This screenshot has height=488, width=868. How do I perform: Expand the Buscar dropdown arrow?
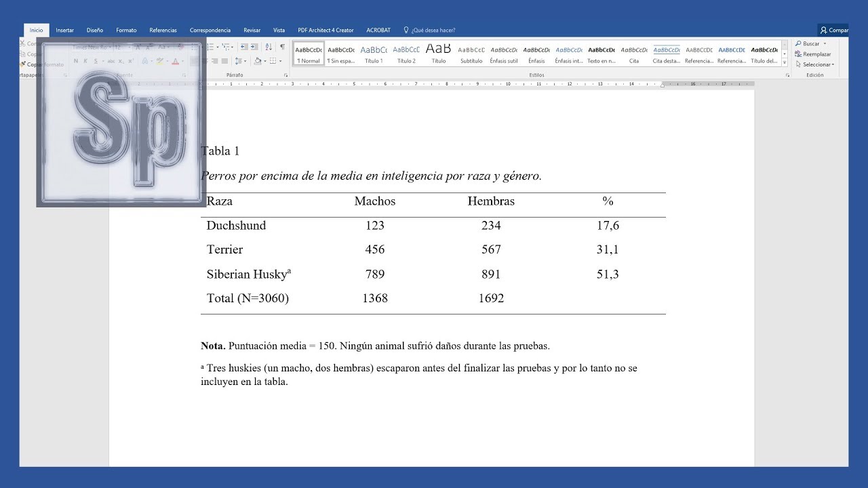pyautogui.click(x=825, y=44)
